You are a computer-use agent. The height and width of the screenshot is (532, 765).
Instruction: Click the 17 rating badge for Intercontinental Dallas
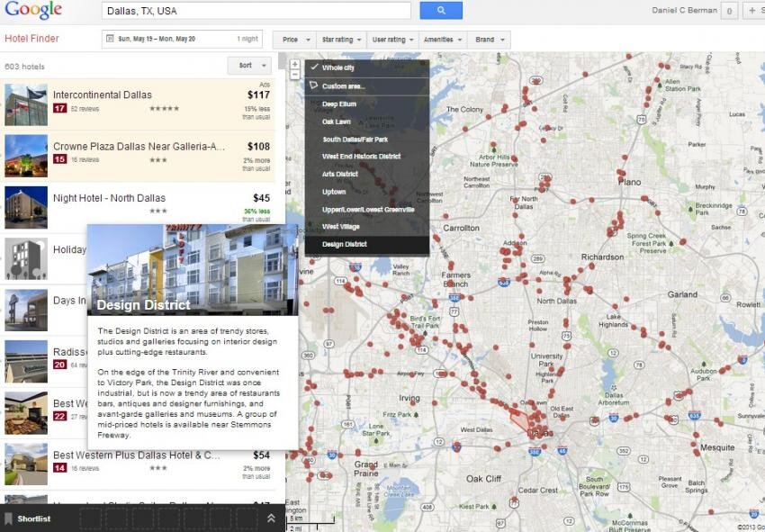(60, 108)
